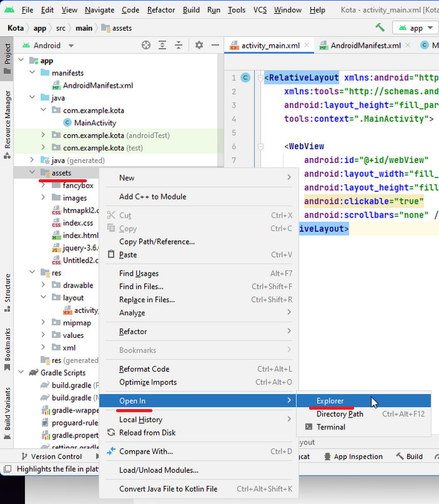This screenshot has height=504, width=439.
Task: Choose Reformat Code from the context menu
Action: click(144, 369)
